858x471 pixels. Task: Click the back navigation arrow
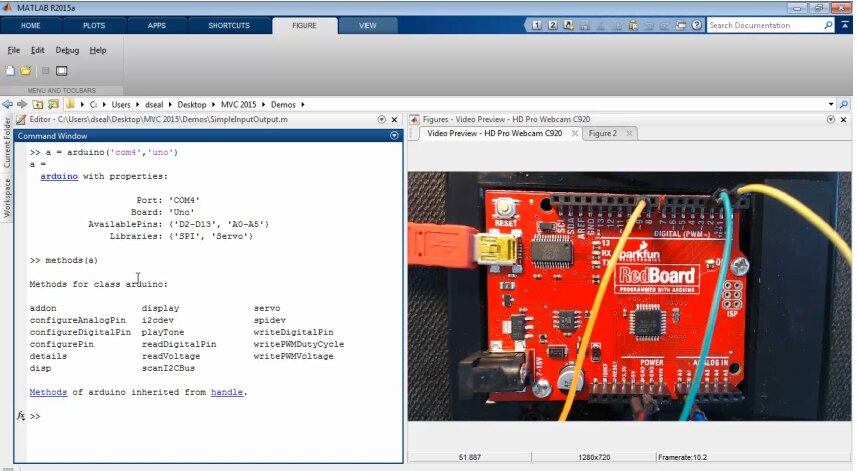8,104
